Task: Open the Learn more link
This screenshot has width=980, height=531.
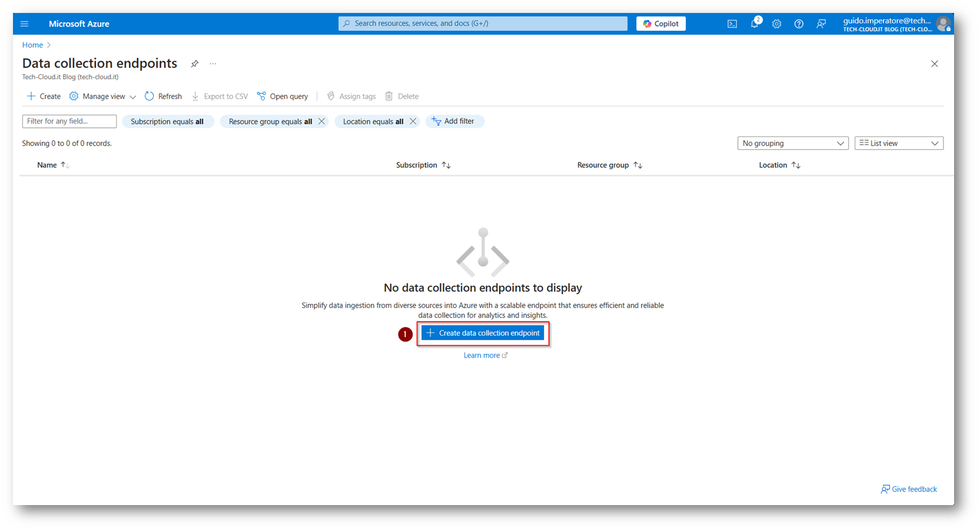Action: [x=485, y=356]
